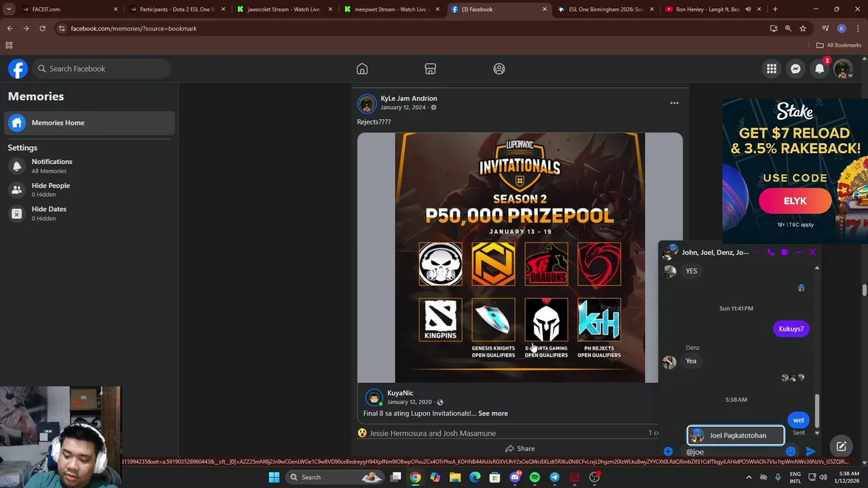Open the Chrome profile K avatar
868x488 pixels.
pyautogui.click(x=842, y=28)
